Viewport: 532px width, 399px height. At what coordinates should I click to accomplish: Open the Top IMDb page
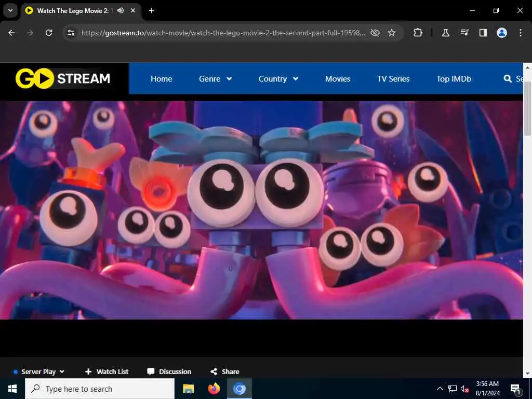(454, 79)
